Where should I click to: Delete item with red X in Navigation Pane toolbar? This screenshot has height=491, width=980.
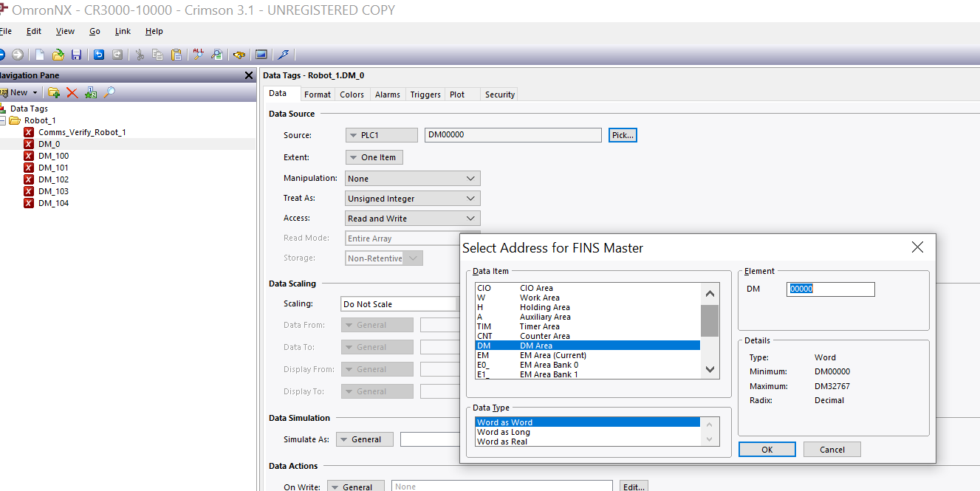pyautogui.click(x=72, y=92)
